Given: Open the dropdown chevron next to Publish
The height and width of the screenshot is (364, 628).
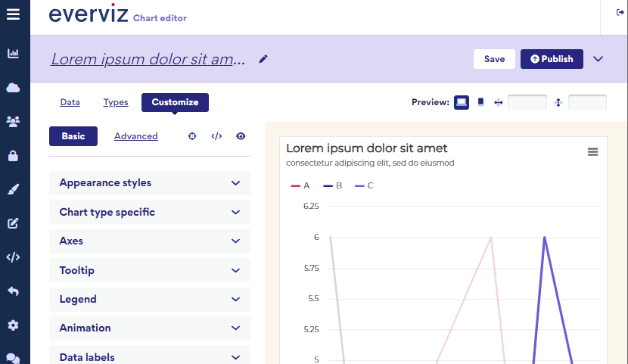Looking at the screenshot, I should click(598, 59).
